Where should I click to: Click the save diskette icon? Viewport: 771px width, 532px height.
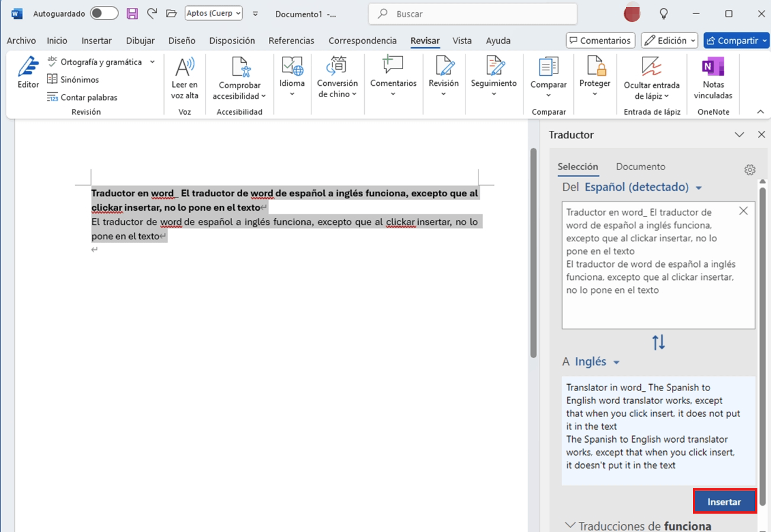click(x=133, y=14)
